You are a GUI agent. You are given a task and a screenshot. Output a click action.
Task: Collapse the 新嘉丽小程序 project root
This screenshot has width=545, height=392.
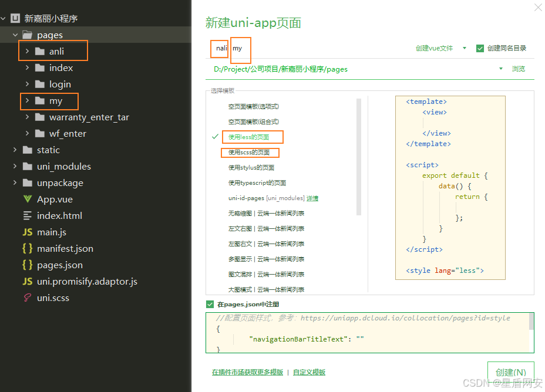click(3, 18)
